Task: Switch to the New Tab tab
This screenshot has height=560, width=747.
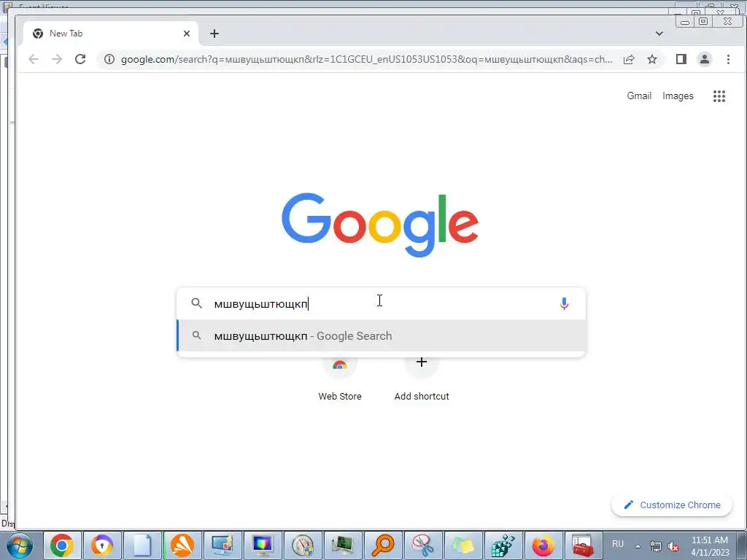Action: [x=111, y=34]
